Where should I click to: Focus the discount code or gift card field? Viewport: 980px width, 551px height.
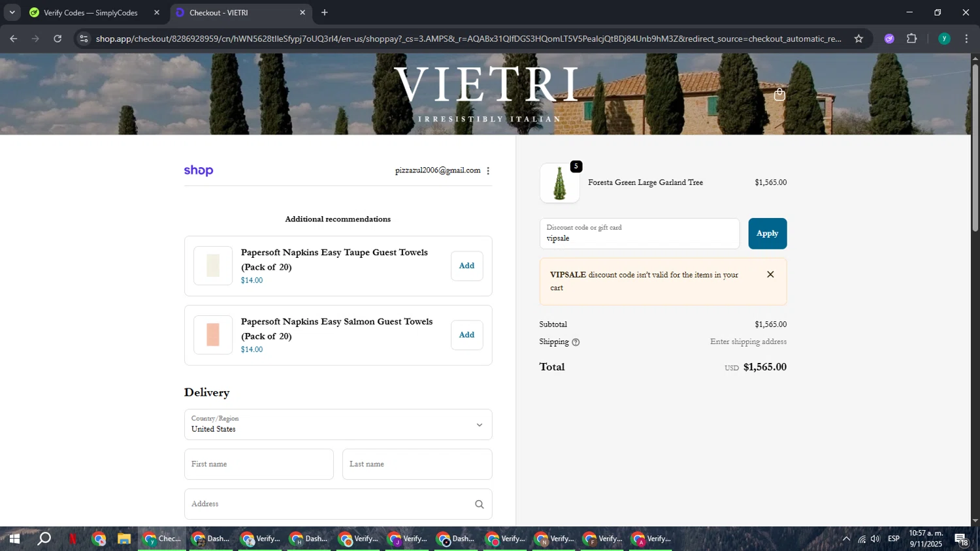(x=639, y=234)
